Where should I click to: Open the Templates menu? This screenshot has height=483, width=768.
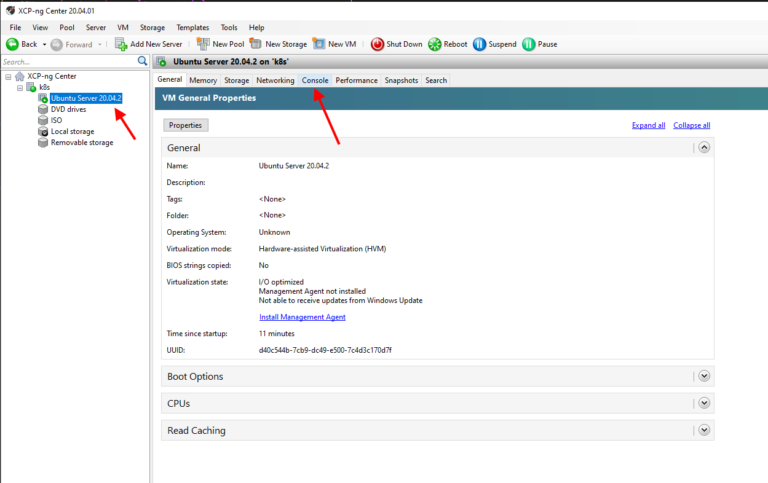pos(192,27)
